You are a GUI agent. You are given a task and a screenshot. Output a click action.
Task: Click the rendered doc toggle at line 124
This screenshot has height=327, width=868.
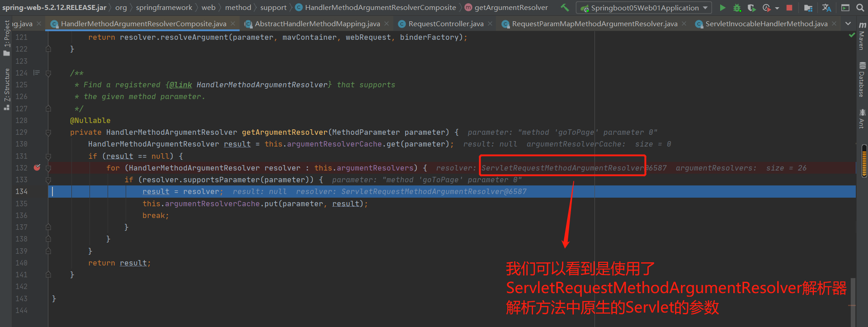[37, 72]
